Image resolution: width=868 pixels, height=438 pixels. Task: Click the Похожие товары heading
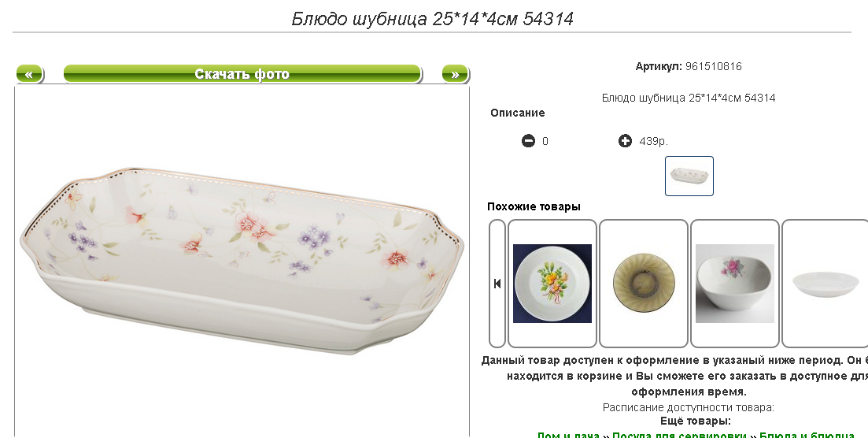534,207
